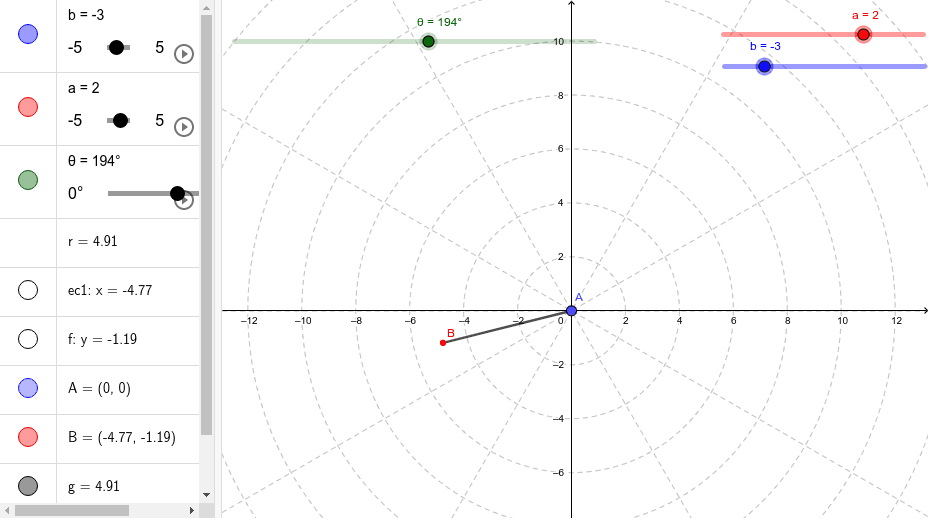
Task: Select the 'f: y = -1.19' text
Action: pos(103,339)
